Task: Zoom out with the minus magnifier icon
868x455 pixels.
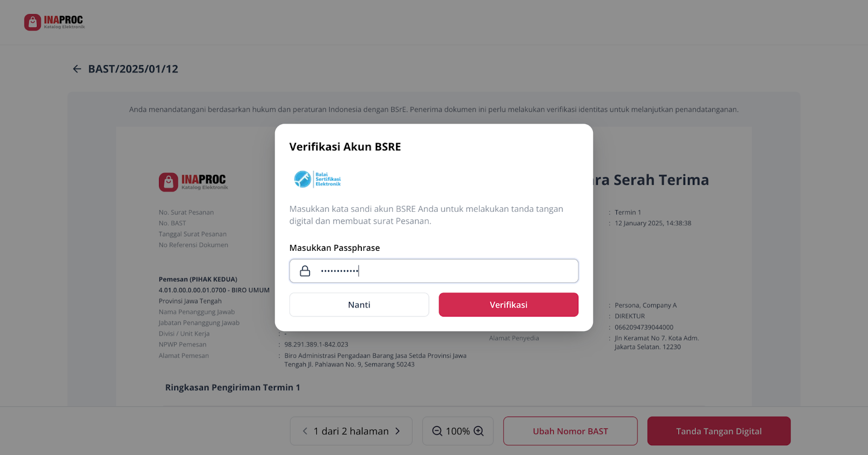Action: point(437,431)
